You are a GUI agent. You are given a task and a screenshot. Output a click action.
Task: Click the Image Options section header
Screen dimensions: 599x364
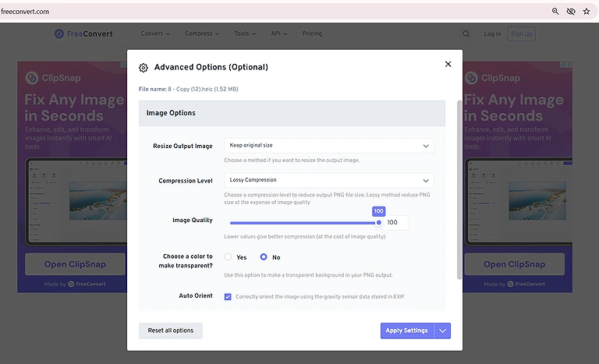(x=292, y=113)
